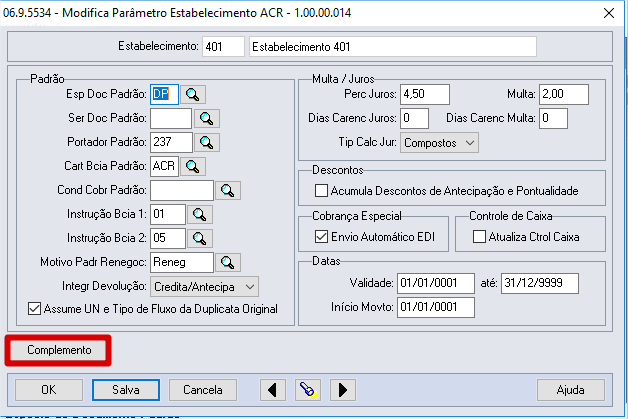
Task: Click Estabelecimento code field 401
Action: point(223,46)
